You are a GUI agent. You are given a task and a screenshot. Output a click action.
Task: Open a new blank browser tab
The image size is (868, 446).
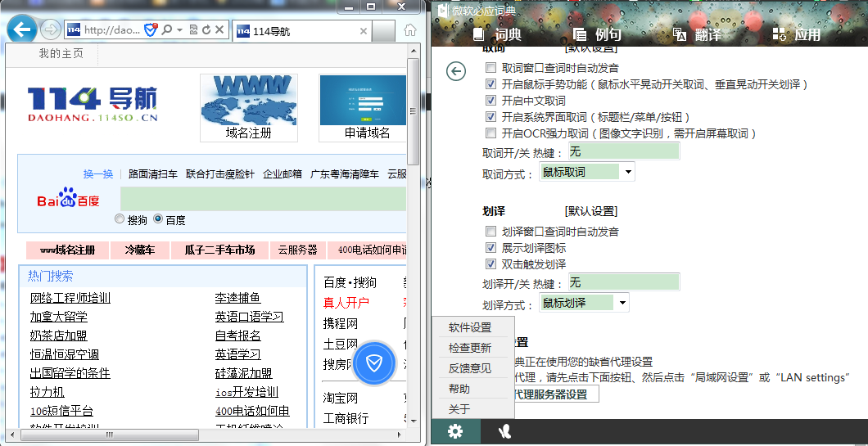383,31
